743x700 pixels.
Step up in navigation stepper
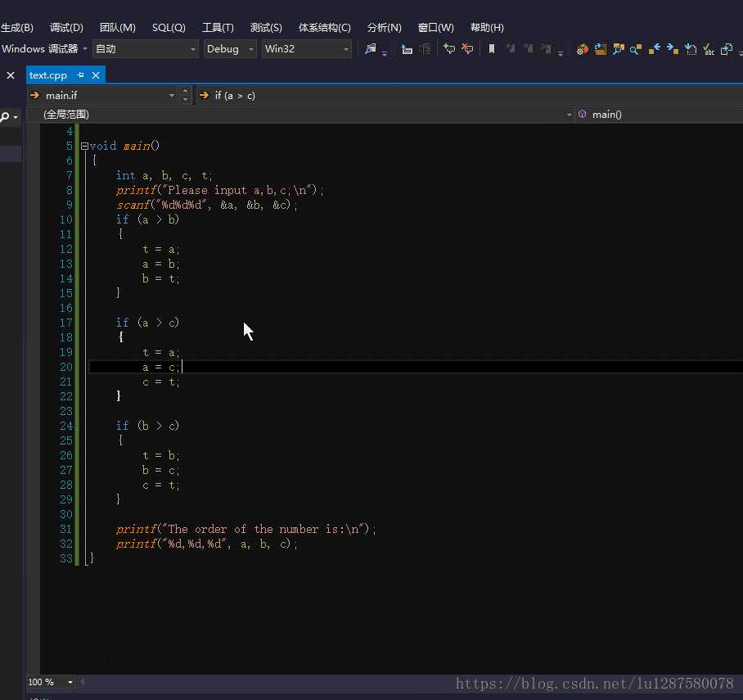[x=185, y=91]
